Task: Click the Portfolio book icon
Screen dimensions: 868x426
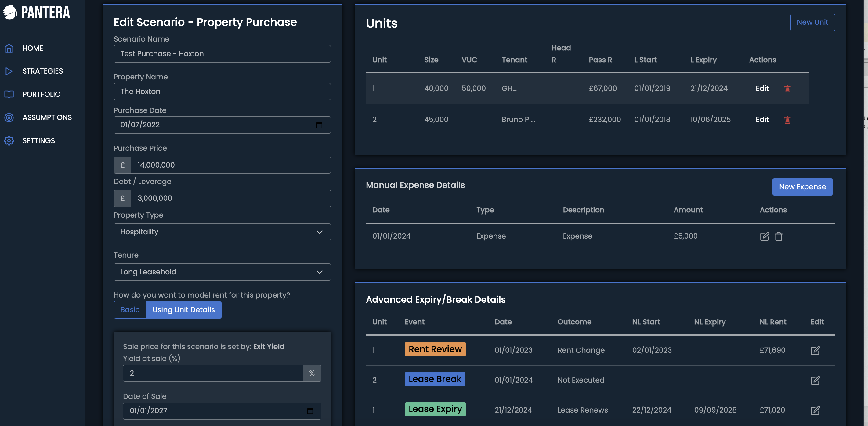Action: coord(9,94)
